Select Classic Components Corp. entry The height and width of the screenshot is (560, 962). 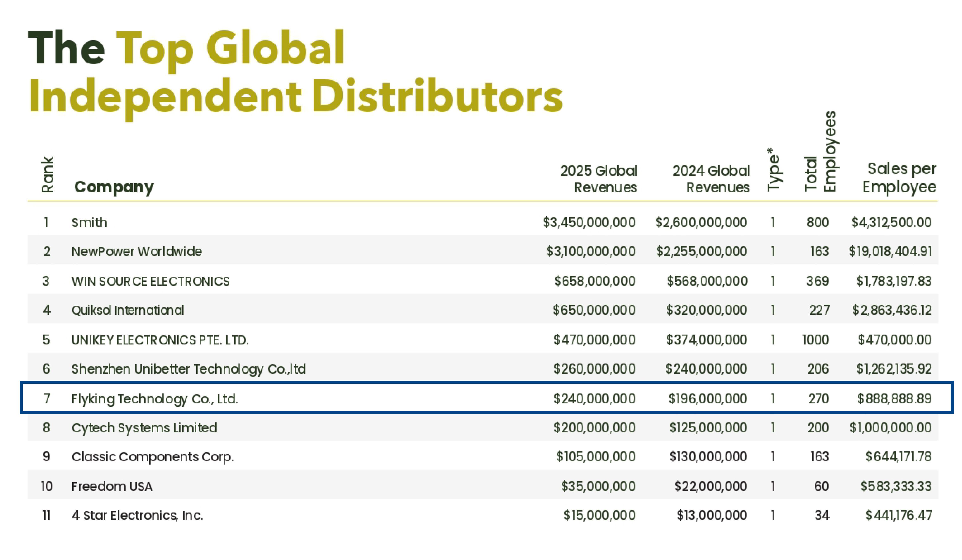[x=153, y=457]
